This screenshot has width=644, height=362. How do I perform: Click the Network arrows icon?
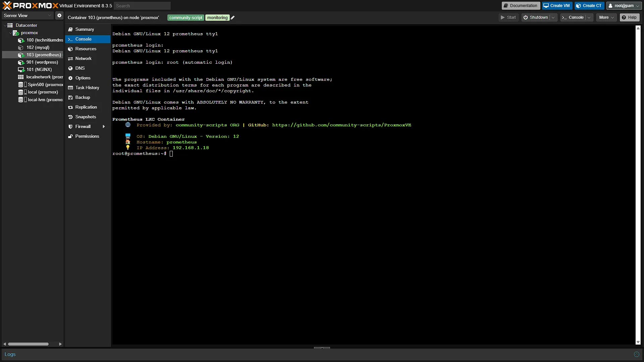click(x=70, y=59)
